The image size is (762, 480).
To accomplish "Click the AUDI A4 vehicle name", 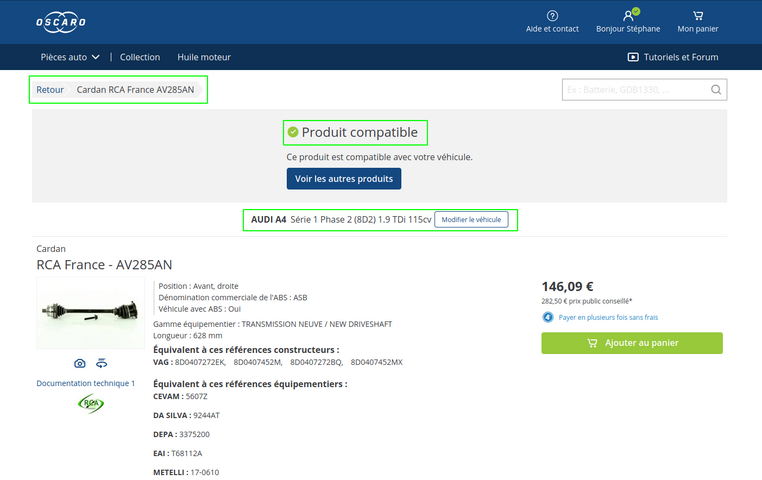I will point(268,220).
